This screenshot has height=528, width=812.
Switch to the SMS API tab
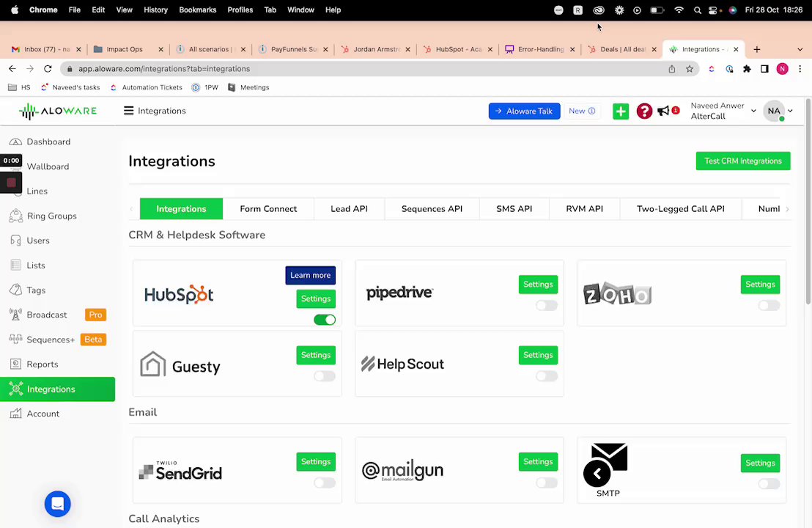[x=514, y=209]
